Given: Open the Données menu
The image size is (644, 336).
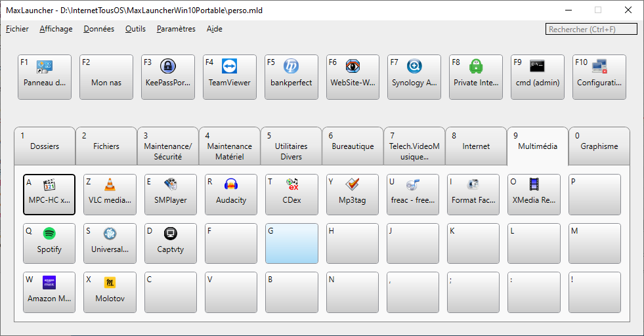Looking at the screenshot, I should [x=99, y=29].
